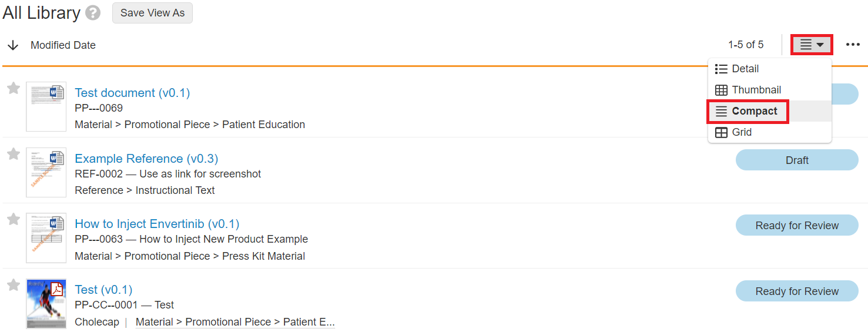
Task: Click the Test document Word thumbnail
Action: click(x=46, y=106)
